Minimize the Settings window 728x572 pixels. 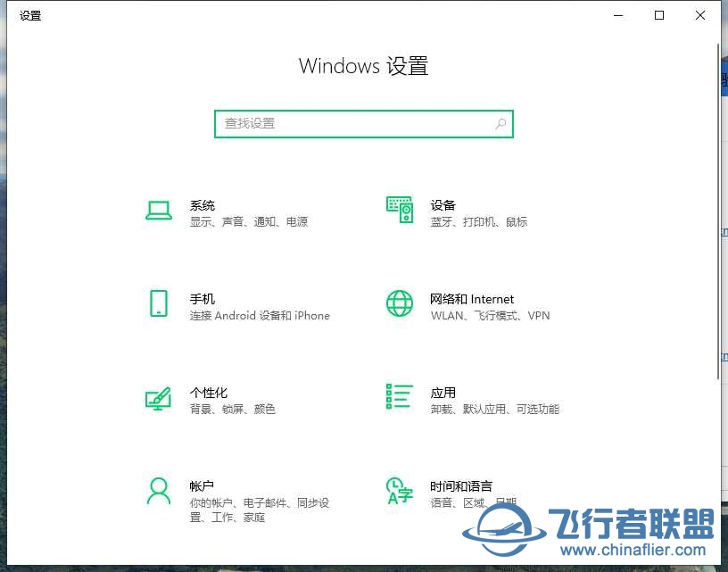pos(618,15)
